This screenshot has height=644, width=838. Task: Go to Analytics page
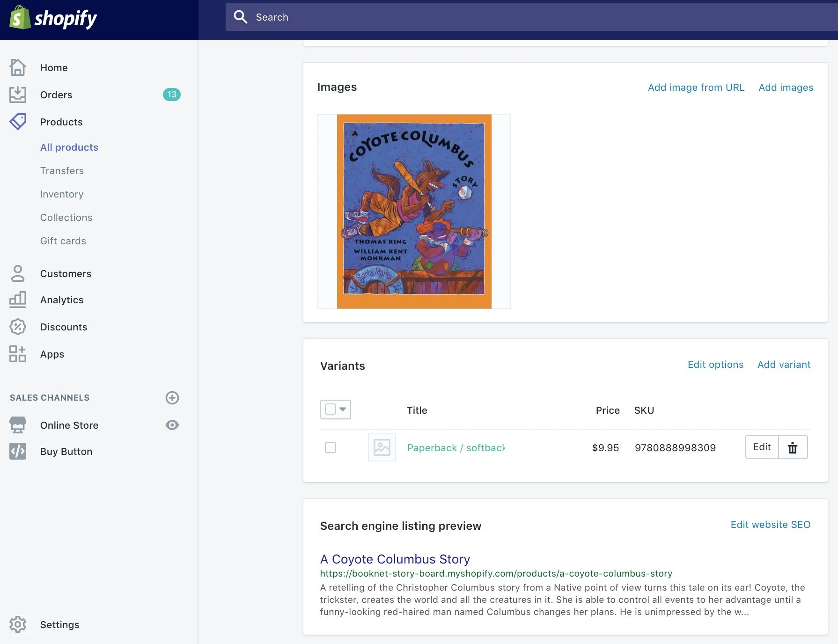click(62, 300)
